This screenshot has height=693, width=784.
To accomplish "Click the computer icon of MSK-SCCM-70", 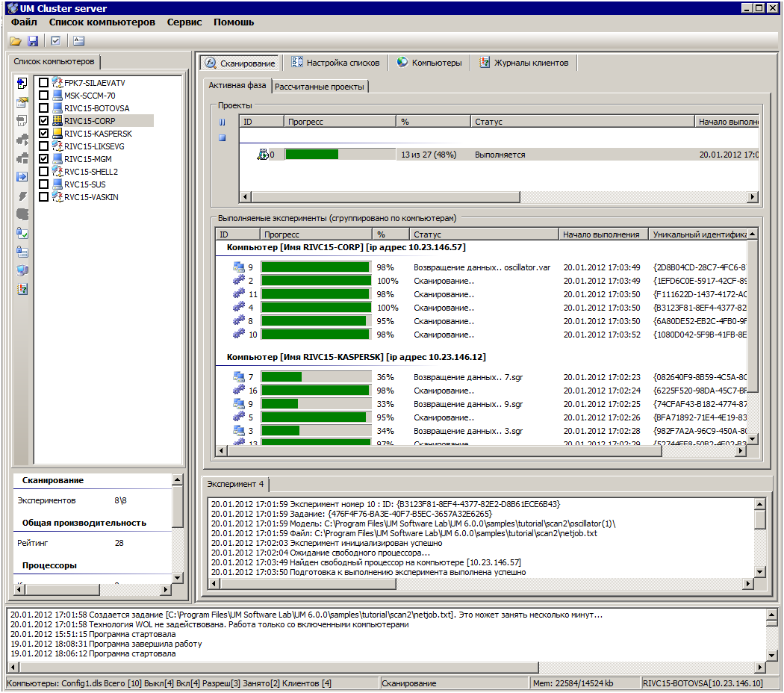I will [x=57, y=95].
